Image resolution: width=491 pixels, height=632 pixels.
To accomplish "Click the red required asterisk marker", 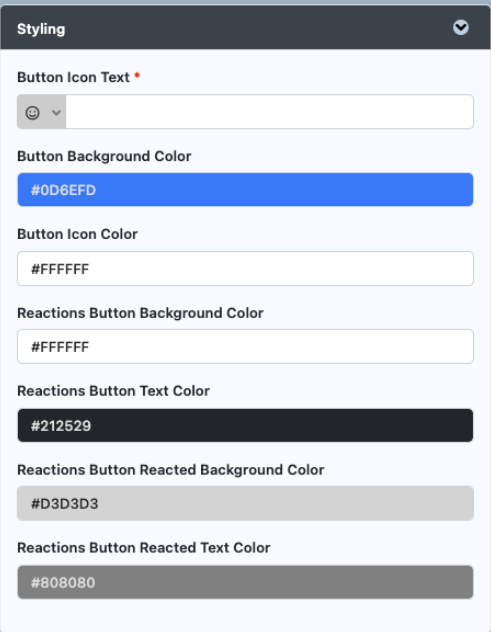I will 137,75.
